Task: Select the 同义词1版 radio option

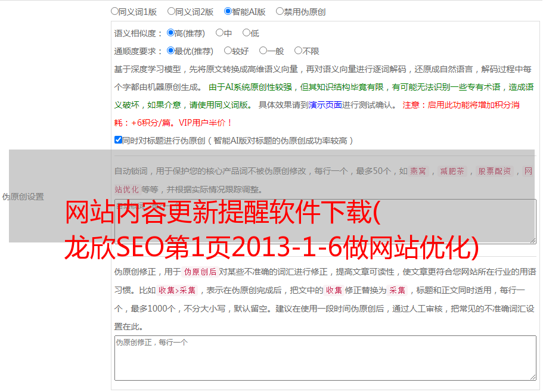Action: 114,11
